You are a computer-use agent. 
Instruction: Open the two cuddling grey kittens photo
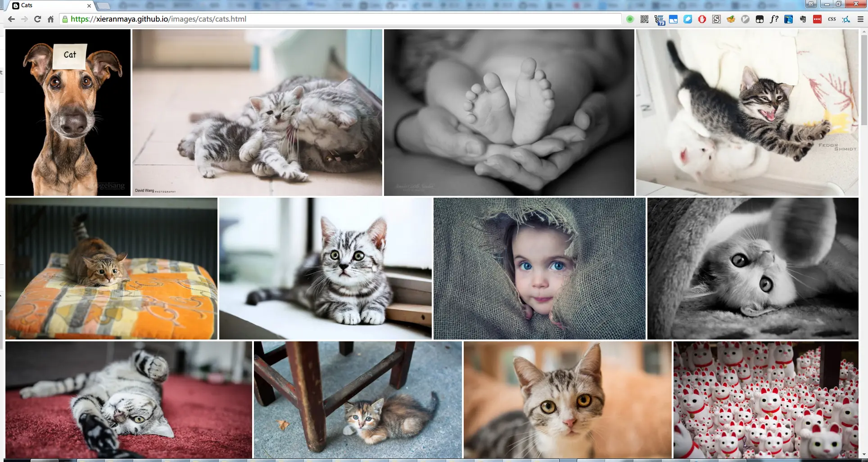click(x=257, y=113)
